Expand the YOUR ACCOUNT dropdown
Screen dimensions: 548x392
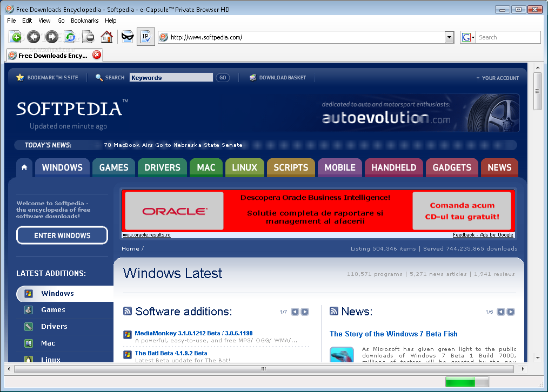click(498, 78)
